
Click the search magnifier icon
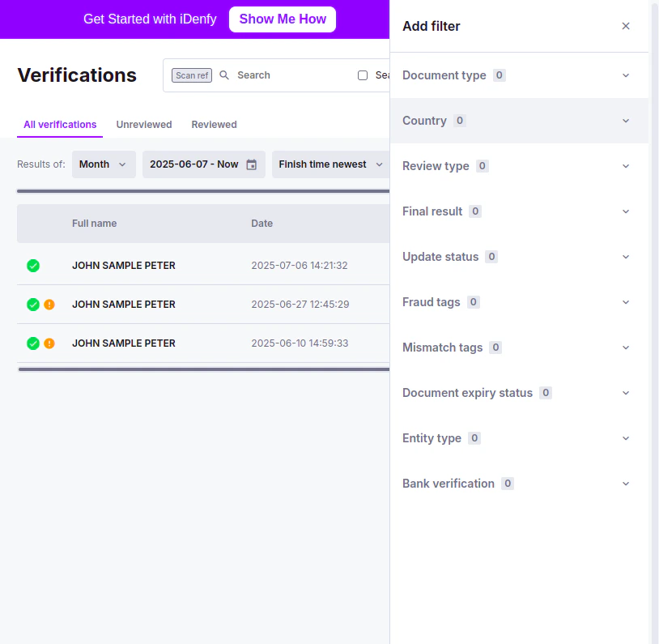point(224,75)
